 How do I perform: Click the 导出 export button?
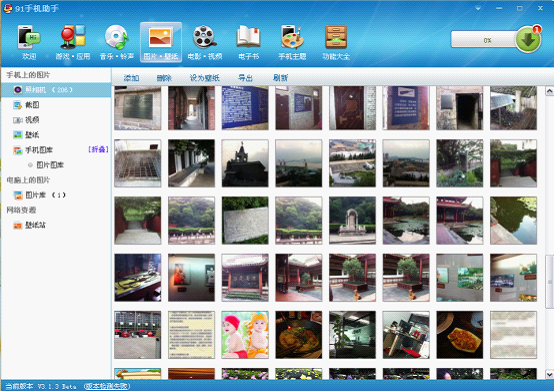click(245, 78)
